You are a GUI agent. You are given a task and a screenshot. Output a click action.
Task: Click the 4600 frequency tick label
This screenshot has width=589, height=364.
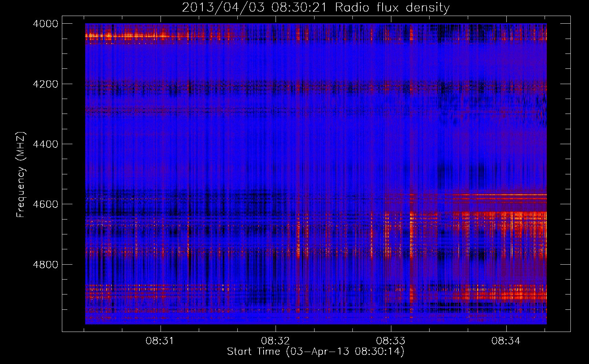(x=46, y=204)
